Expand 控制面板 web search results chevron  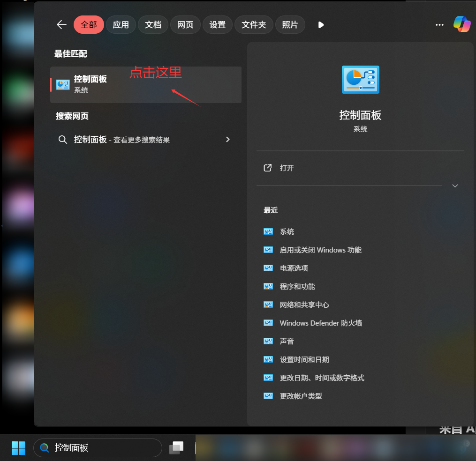[228, 140]
